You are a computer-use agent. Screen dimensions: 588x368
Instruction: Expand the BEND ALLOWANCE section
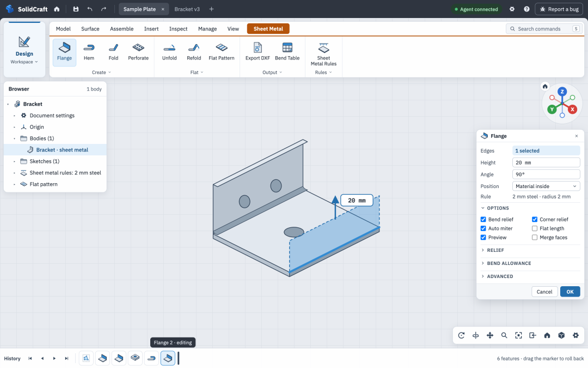[530, 263]
